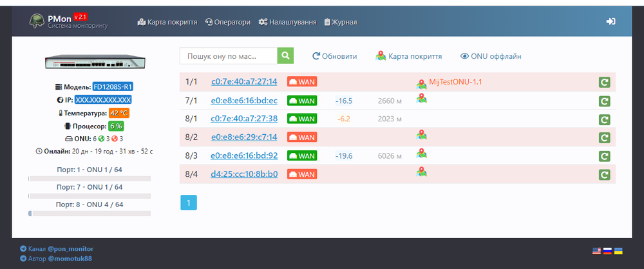Viewport: 644px width, 269px height.
Task: Click map marker icon in row 8/4
Action: [421, 172]
